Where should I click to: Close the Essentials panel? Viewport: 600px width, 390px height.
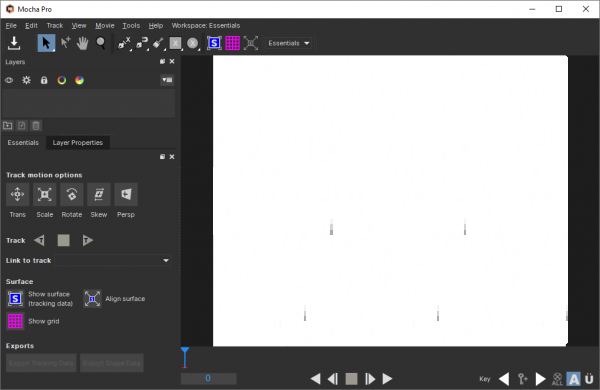[x=172, y=157]
